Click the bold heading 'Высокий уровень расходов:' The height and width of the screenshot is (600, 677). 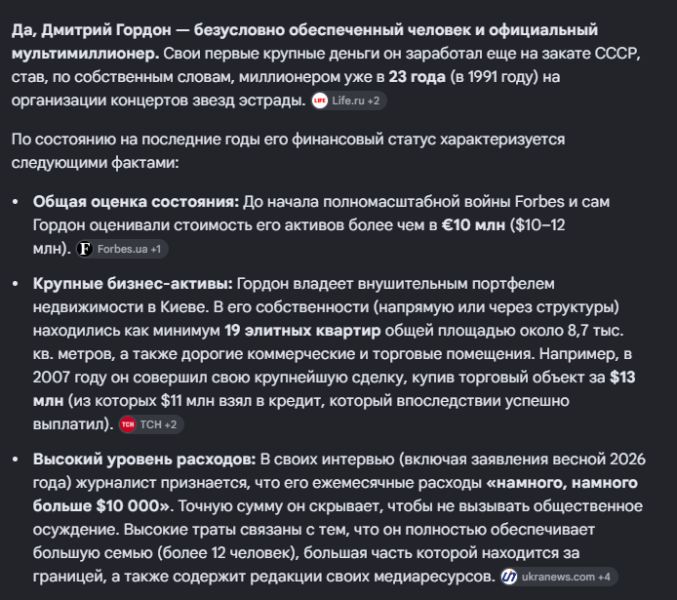[x=144, y=459]
